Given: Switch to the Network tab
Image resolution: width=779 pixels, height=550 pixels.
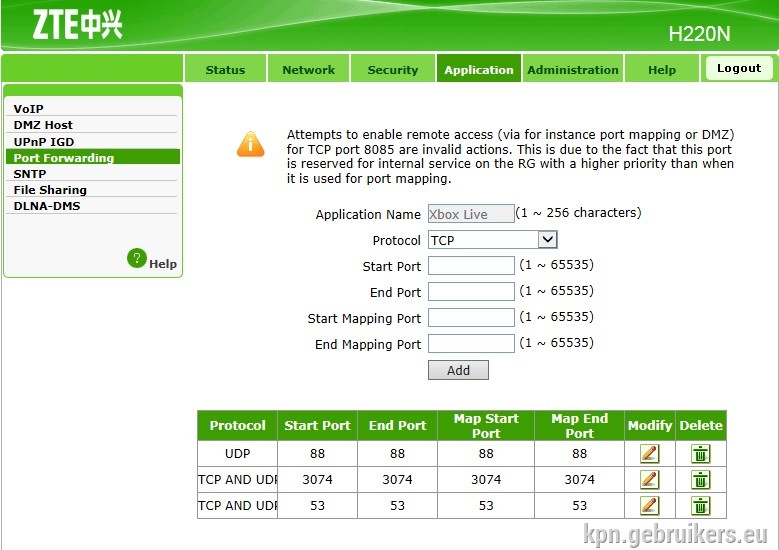Looking at the screenshot, I should (309, 70).
